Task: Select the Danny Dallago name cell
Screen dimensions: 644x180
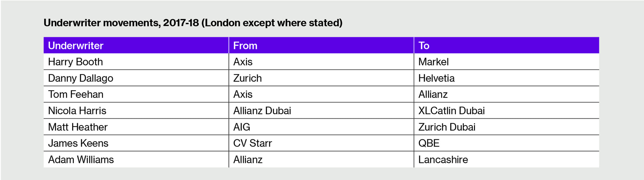Action: tap(136, 78)
